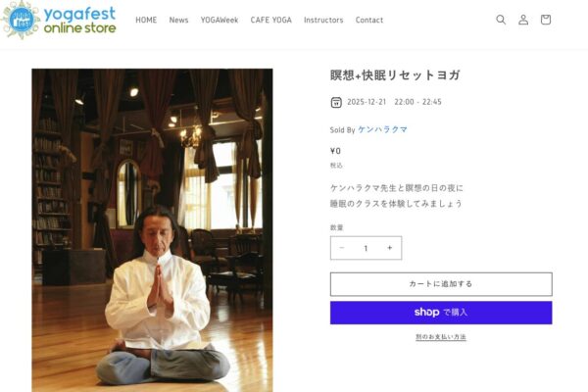Viewport: 588px width, 392px height.
Task: Open the 別のお支払い方法 link
Action: [441, 337]
